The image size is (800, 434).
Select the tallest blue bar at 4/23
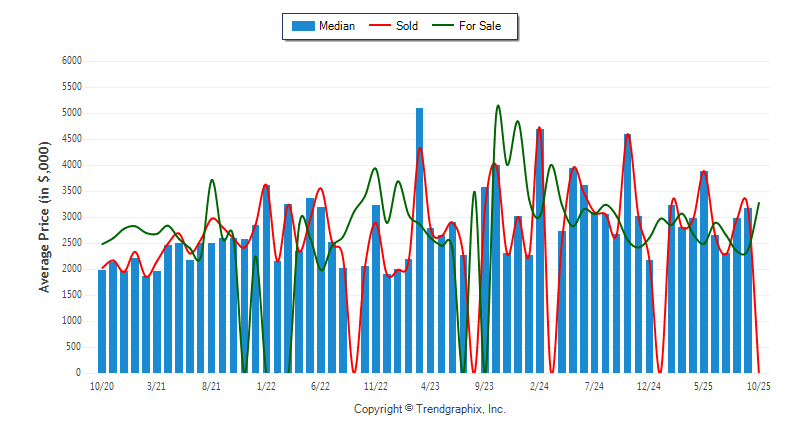419,240
